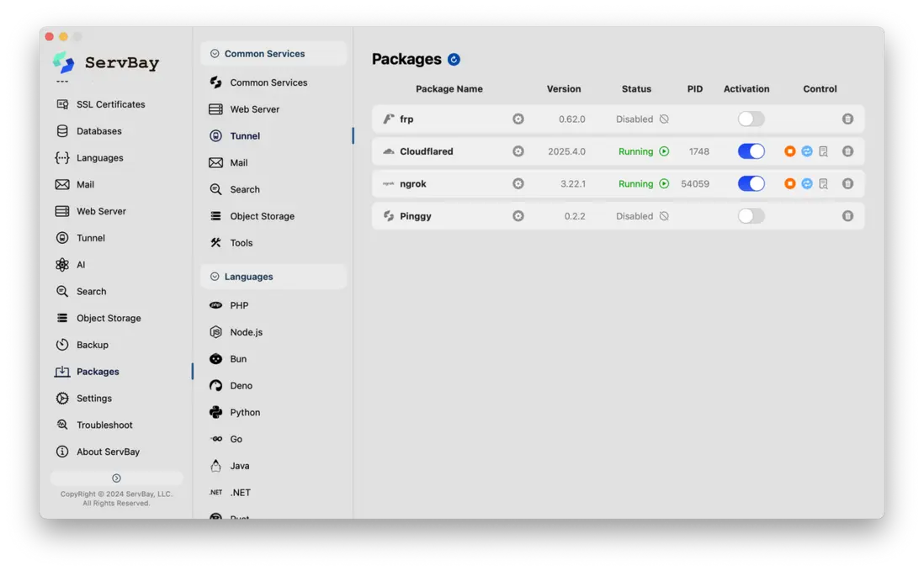Select Tunnel in the package category list
The image size is (924, 571).
[244, 136]
